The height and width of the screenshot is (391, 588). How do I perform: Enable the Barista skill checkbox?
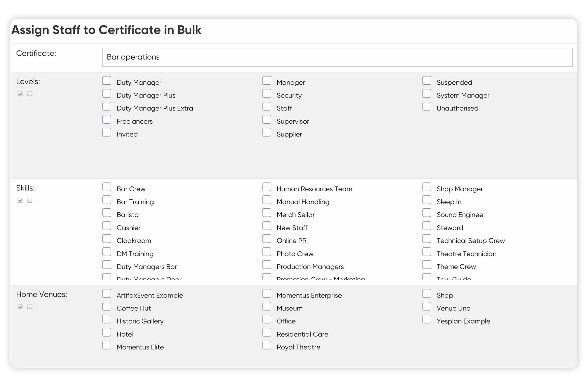point(107,213)
